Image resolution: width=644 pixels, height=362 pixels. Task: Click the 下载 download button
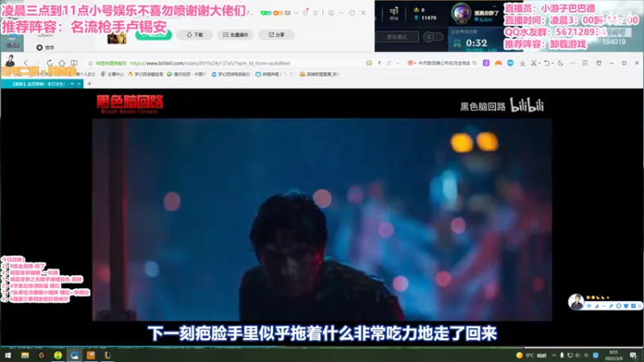click(x=195, y=35)
